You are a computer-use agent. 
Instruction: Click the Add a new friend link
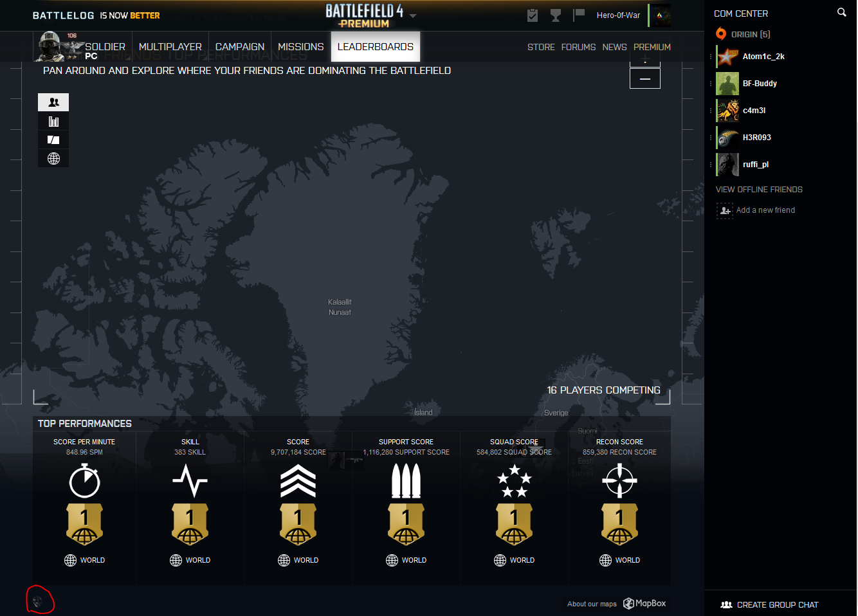point(765,210)
